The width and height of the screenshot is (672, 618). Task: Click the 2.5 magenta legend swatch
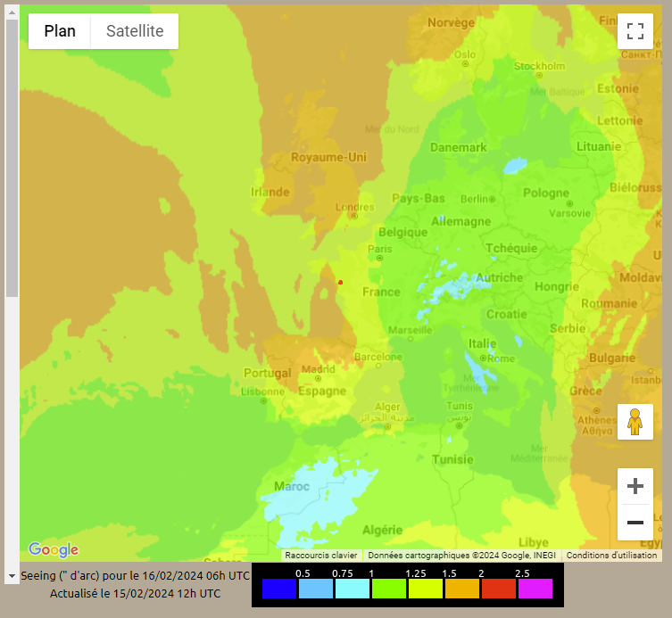(535, 589)
